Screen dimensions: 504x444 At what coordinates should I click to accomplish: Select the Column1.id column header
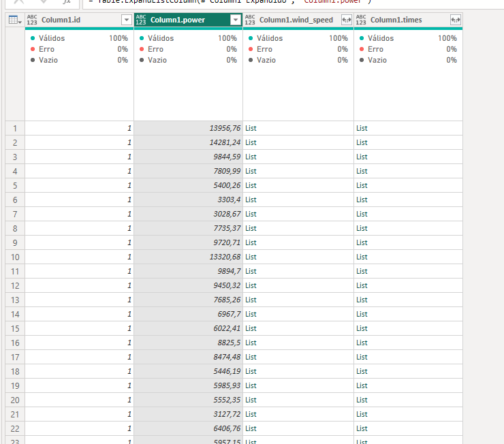(80, 20)
